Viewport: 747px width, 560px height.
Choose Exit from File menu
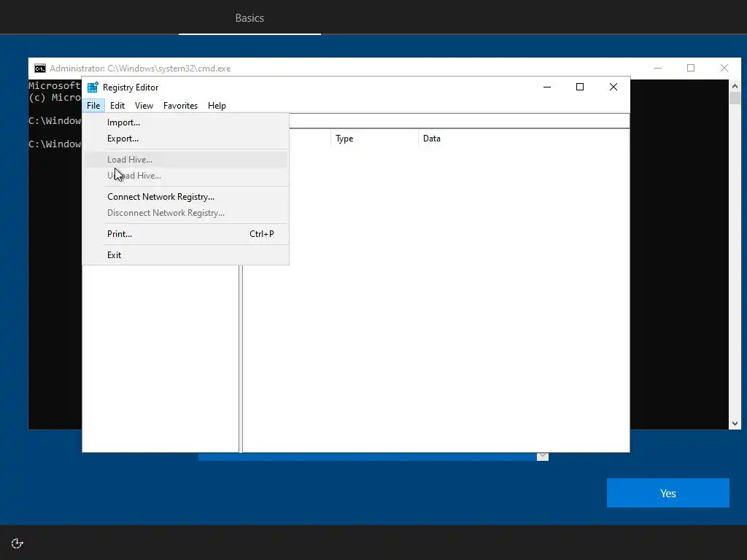186,254
